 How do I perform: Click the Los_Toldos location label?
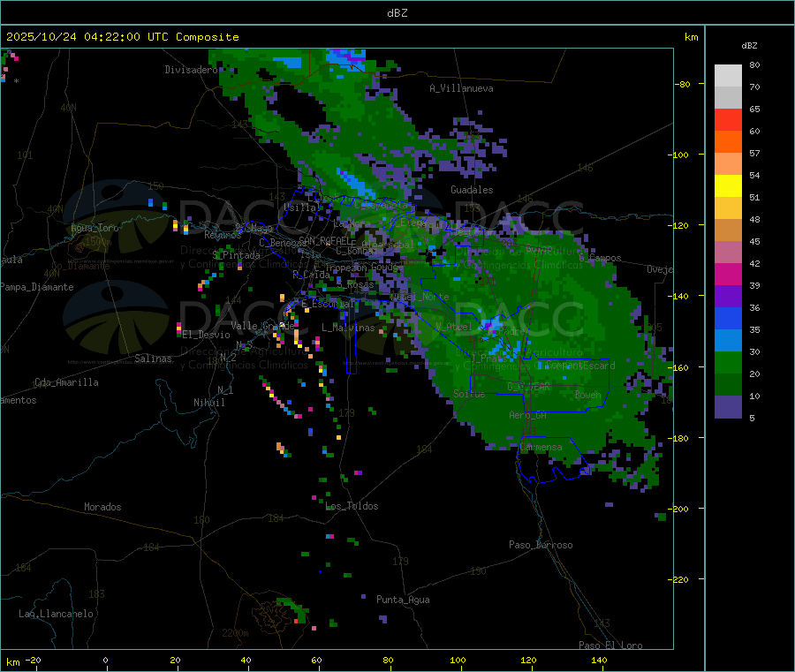click(352, 506)
